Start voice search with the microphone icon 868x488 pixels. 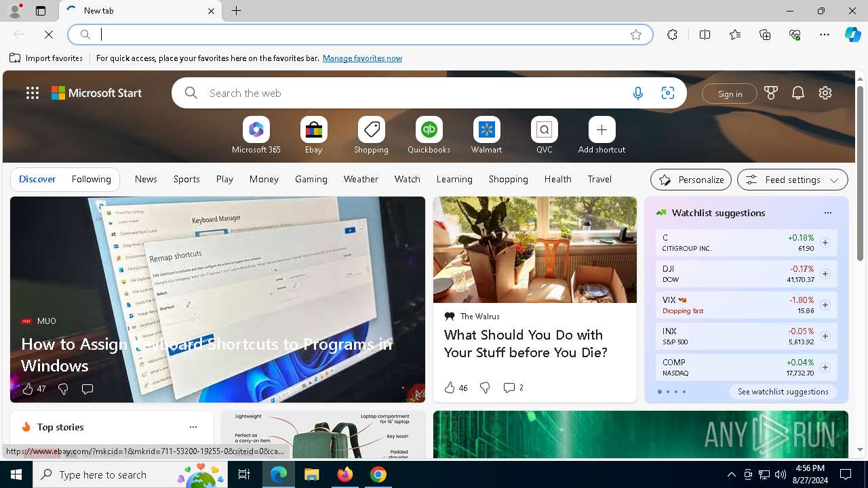[637, 94]
